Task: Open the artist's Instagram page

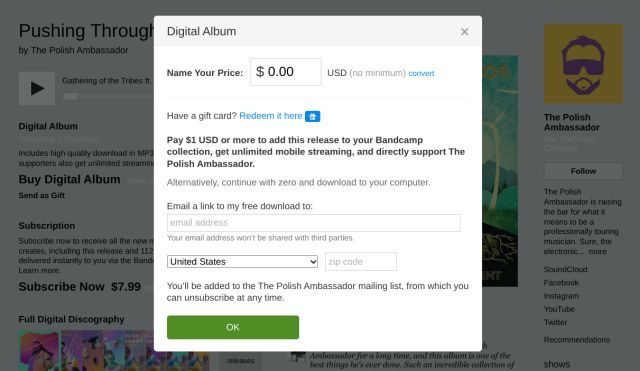Action: (561, 296)
